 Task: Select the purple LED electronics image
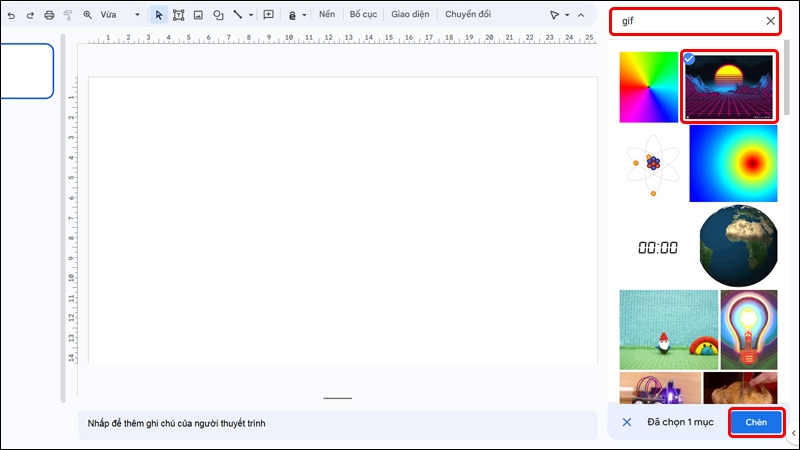660,388
